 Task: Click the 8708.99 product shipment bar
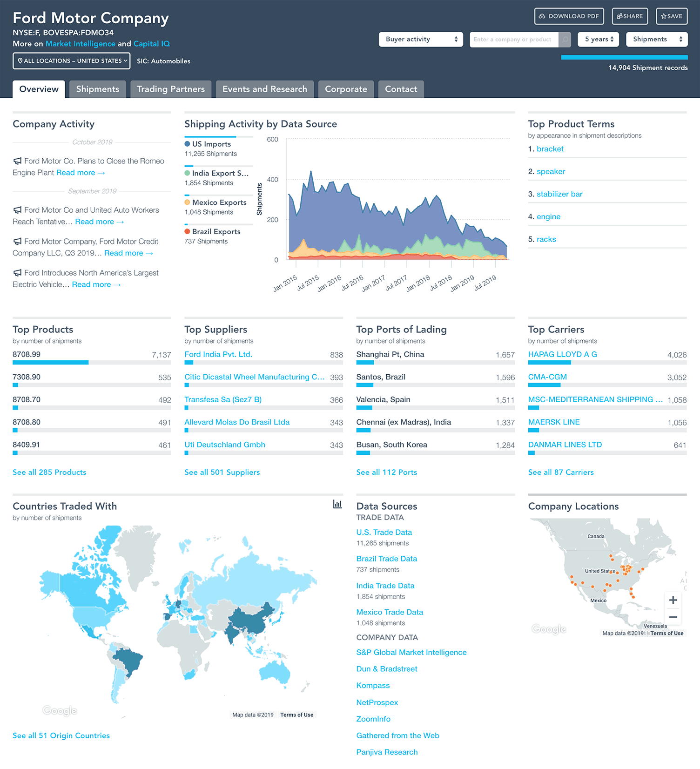point(51,363)
